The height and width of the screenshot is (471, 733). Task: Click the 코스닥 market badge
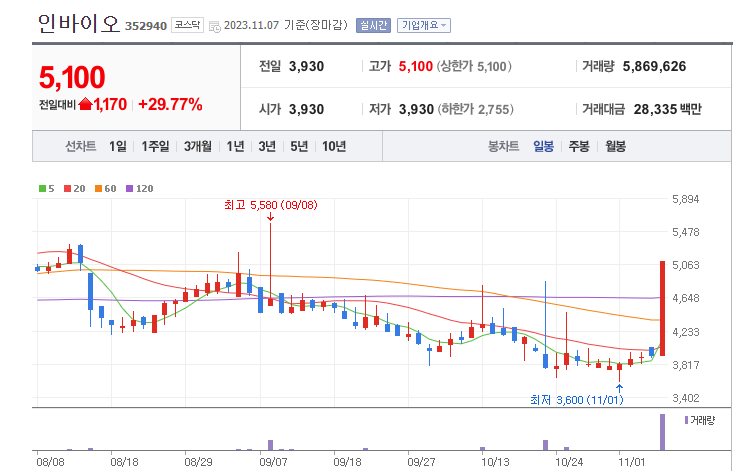[187, 25]
